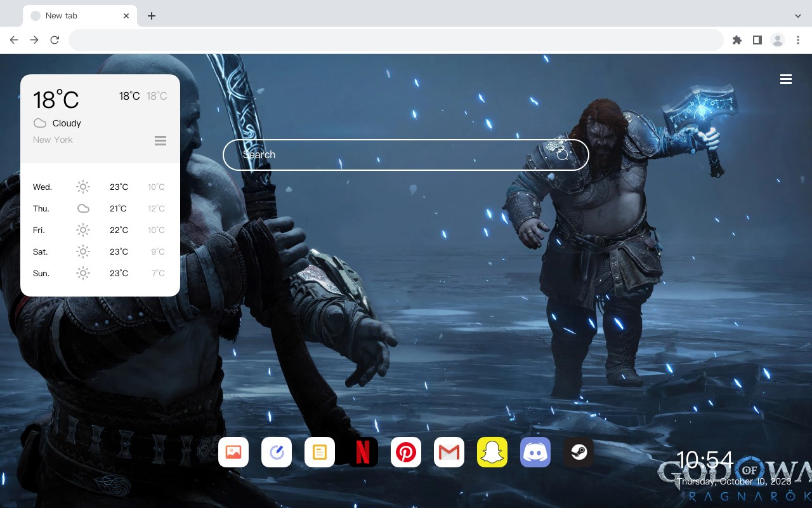
Task: Open the Netflix shortcut
Action: [363, 452]
